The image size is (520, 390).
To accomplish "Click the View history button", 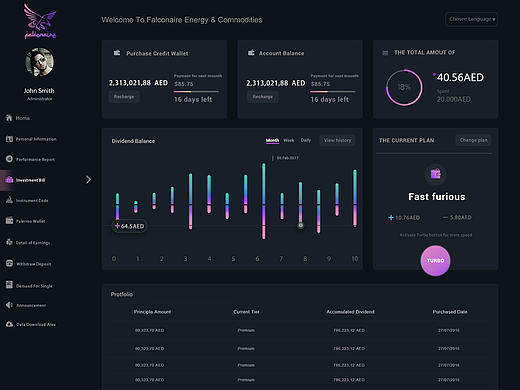I will click(337, 140).
